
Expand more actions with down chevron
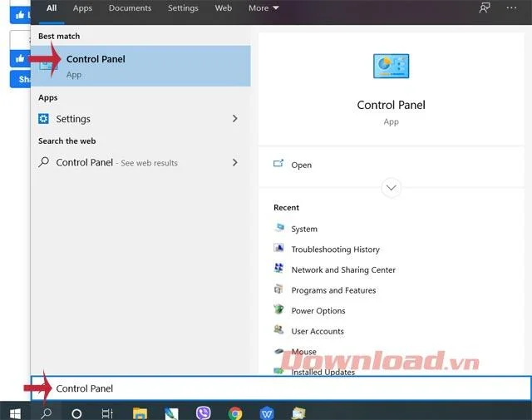392,188
